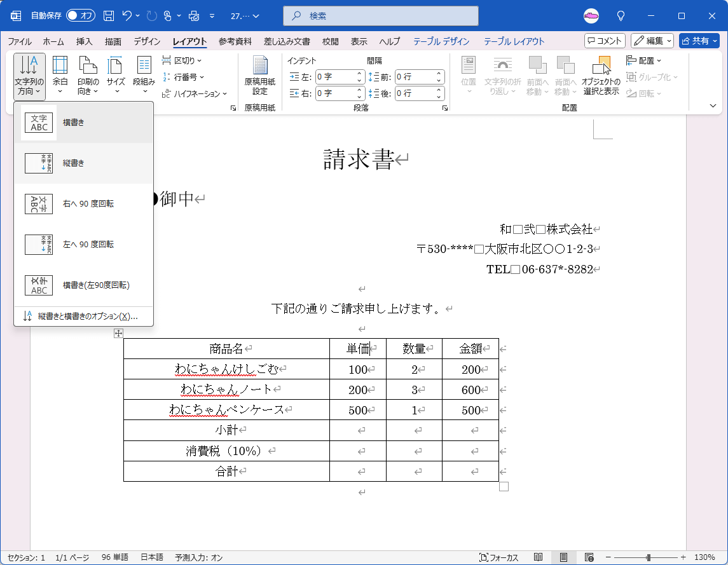The image size is (728, 565).
Task: Switch to 参考資料 tab
Action: click(x=235, y=41)
